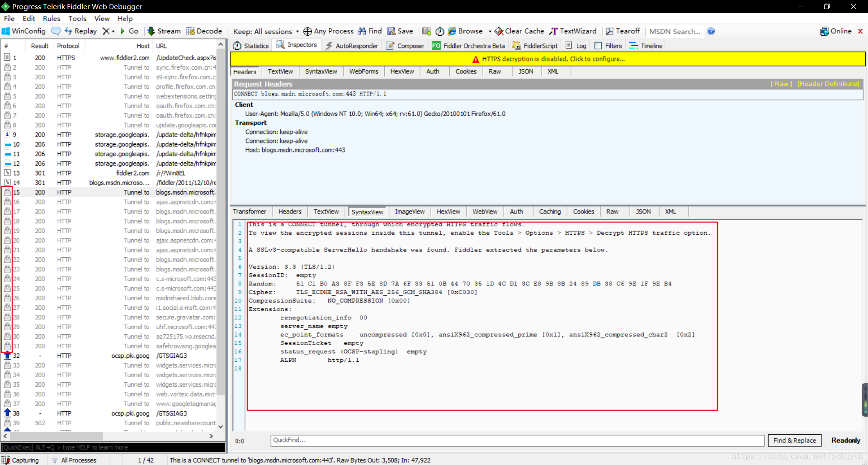Image resolution: width=868 pixels, height=465 pixels.
Task: Switch to the AutoResponder tab
Action: coord(352,46)
